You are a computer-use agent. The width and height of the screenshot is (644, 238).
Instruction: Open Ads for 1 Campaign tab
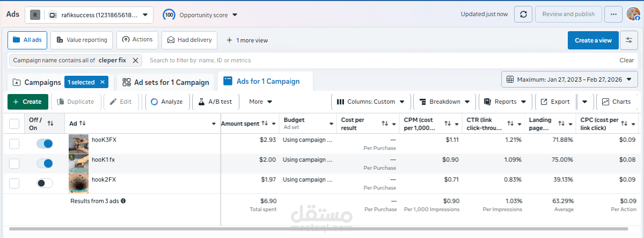(265, 82)
